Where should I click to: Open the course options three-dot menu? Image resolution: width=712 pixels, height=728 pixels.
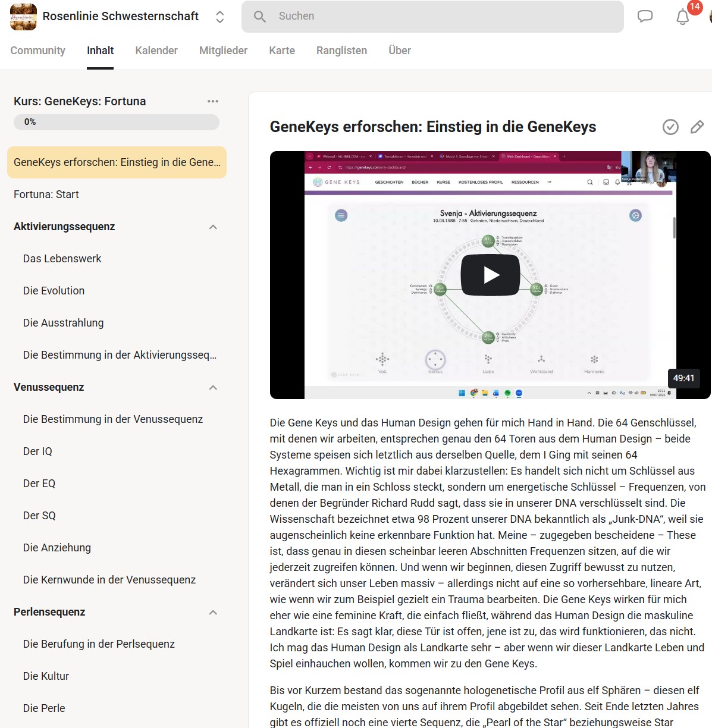[213, 101]
